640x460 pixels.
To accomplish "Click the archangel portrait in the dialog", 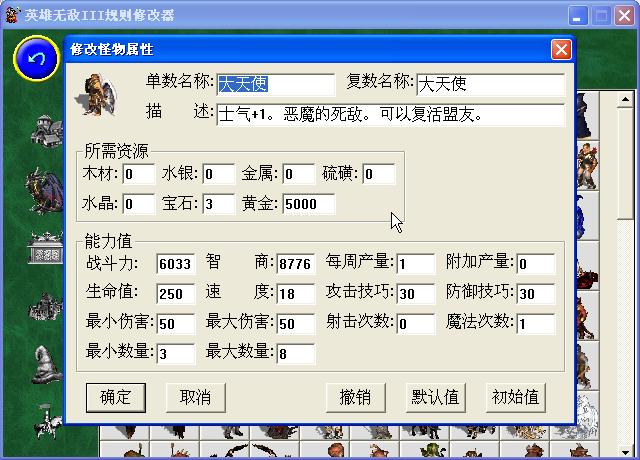I will (97, 95).
